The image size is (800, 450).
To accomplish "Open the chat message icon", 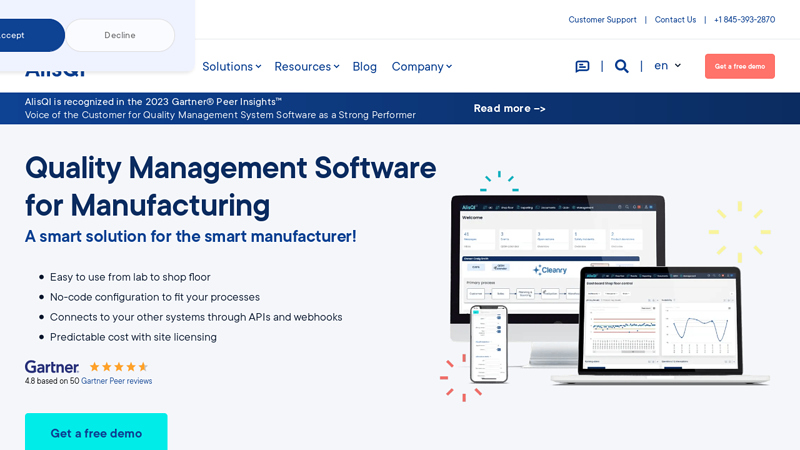I will coord(582,66).
